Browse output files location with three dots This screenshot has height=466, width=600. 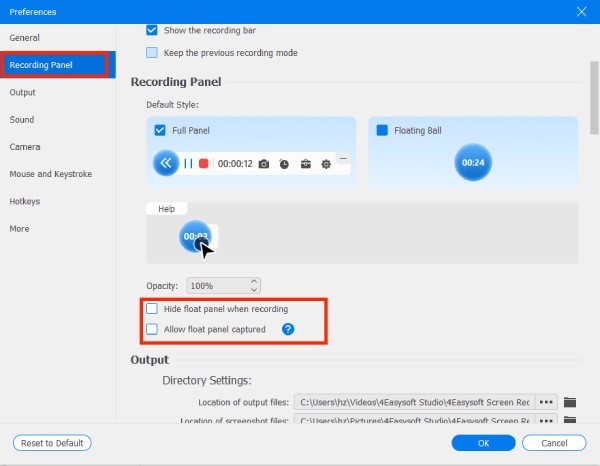pyautogui.click(x=546, y=402)
